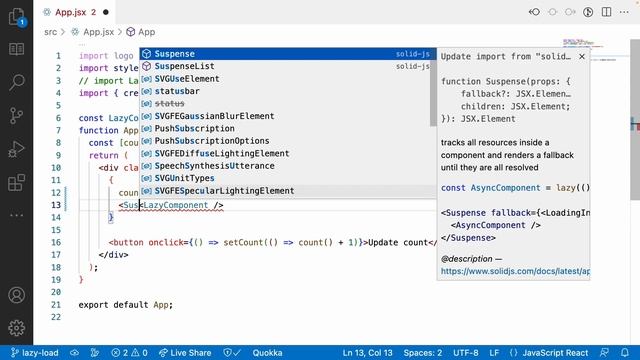
Task: Click the feedback icon in status bar
Action: pyautogui.click(x=604, y=353)
